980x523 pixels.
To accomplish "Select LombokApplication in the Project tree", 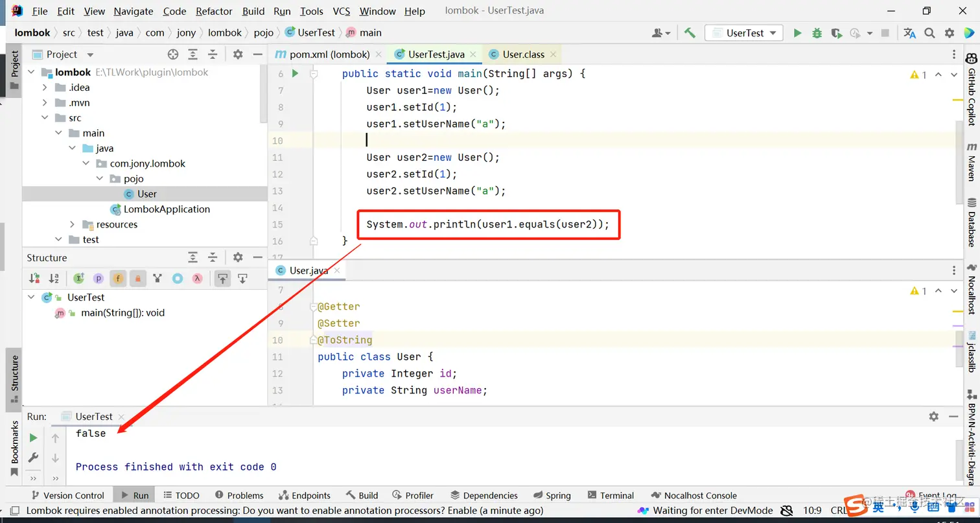I will [167, 209].
